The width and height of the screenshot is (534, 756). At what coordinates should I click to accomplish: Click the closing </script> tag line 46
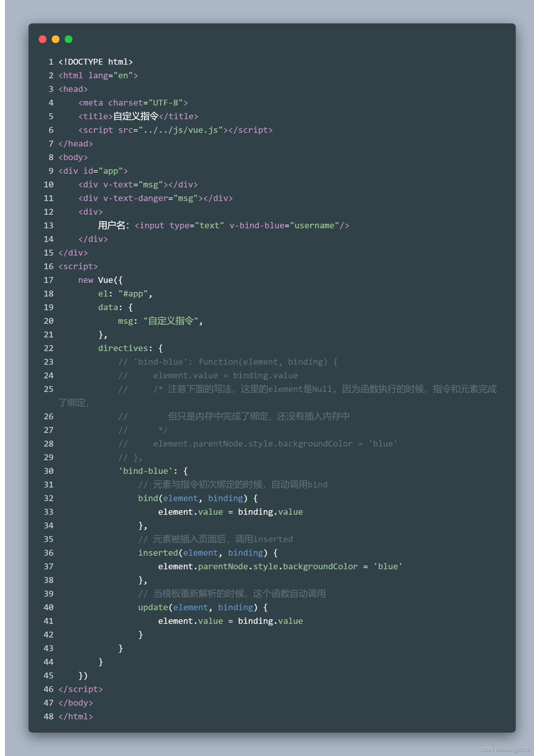pyautogui.click(x=81, y=689)
